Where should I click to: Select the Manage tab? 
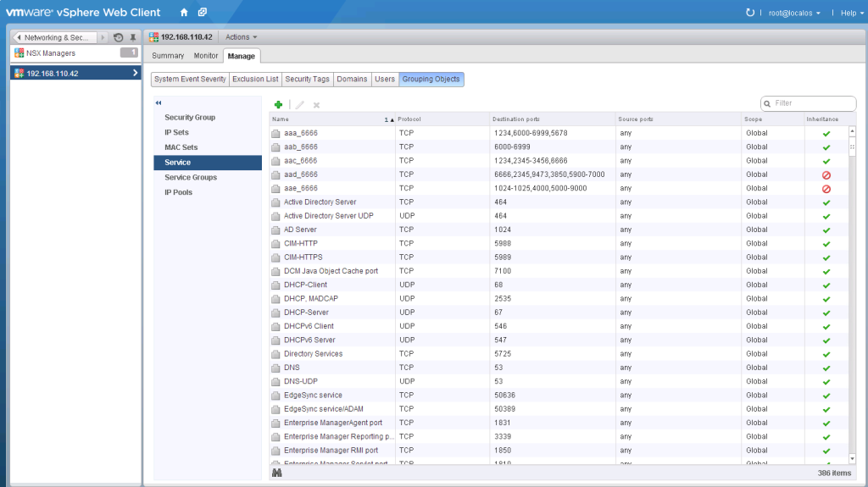(242, 56)
